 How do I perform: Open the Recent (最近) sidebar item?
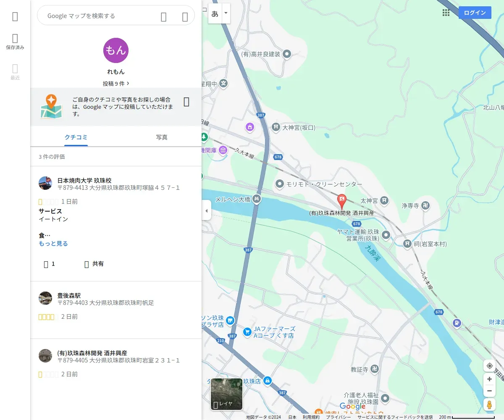pyautogui.click(x=15, y=72)
